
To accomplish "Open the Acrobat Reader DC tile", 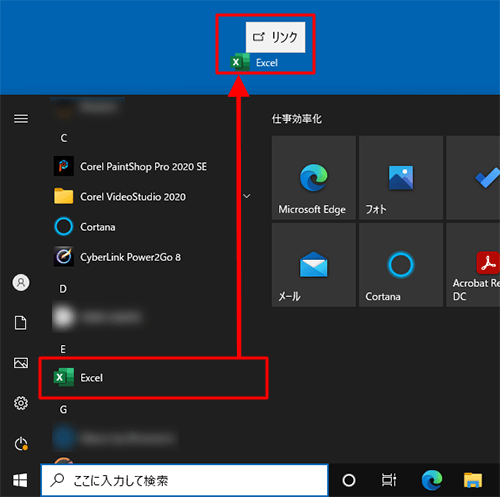I will (473, 265).
